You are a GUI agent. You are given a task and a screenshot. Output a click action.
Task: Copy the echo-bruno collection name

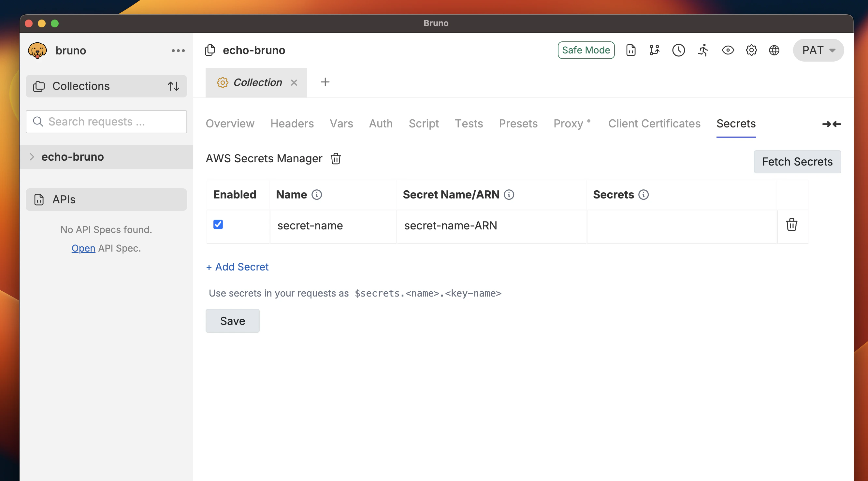(210, 50)
